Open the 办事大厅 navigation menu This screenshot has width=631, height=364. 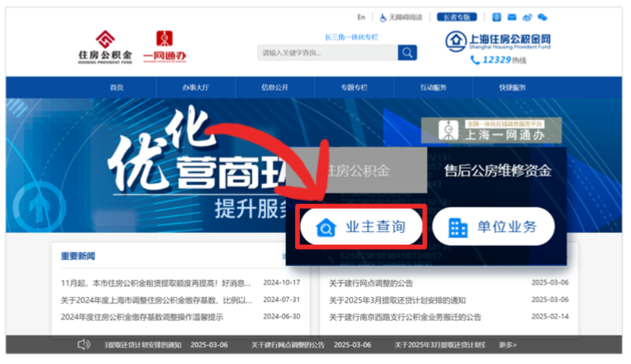tap(195, 88)
